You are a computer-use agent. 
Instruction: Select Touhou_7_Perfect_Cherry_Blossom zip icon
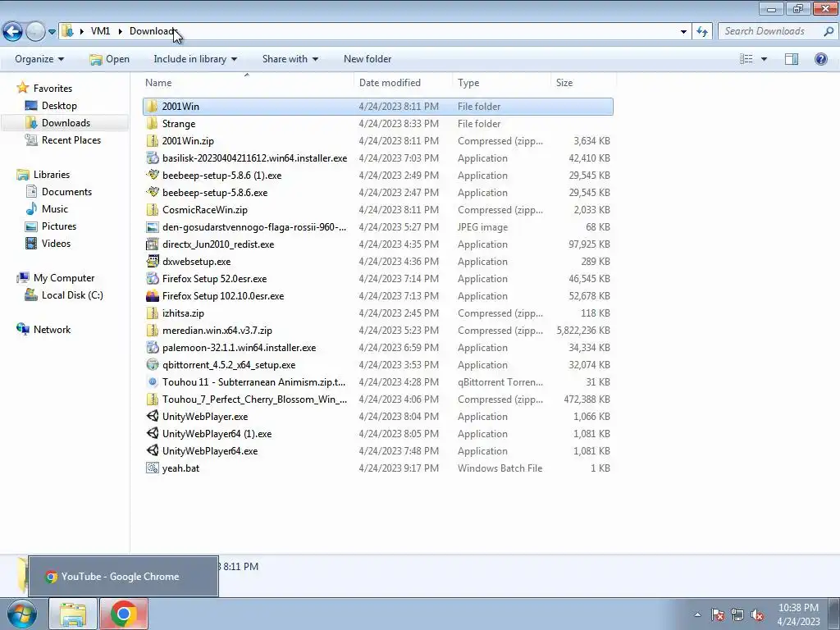[152, 399]
